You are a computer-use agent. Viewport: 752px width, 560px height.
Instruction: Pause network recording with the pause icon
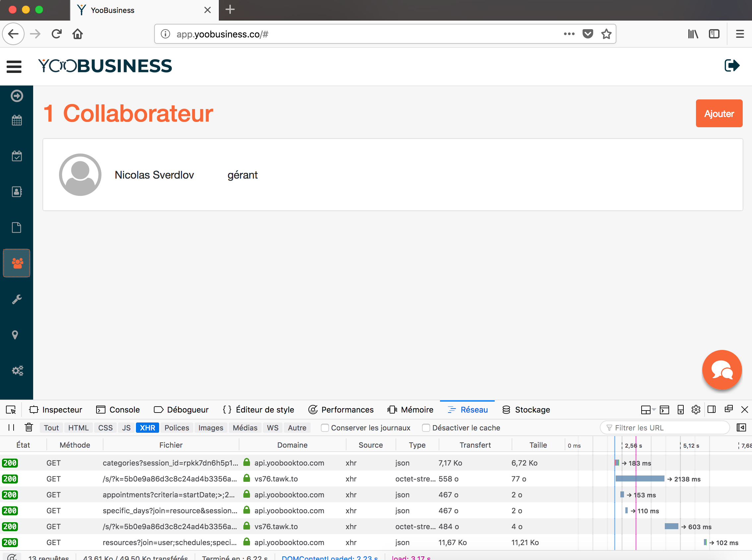coord(11,427)
